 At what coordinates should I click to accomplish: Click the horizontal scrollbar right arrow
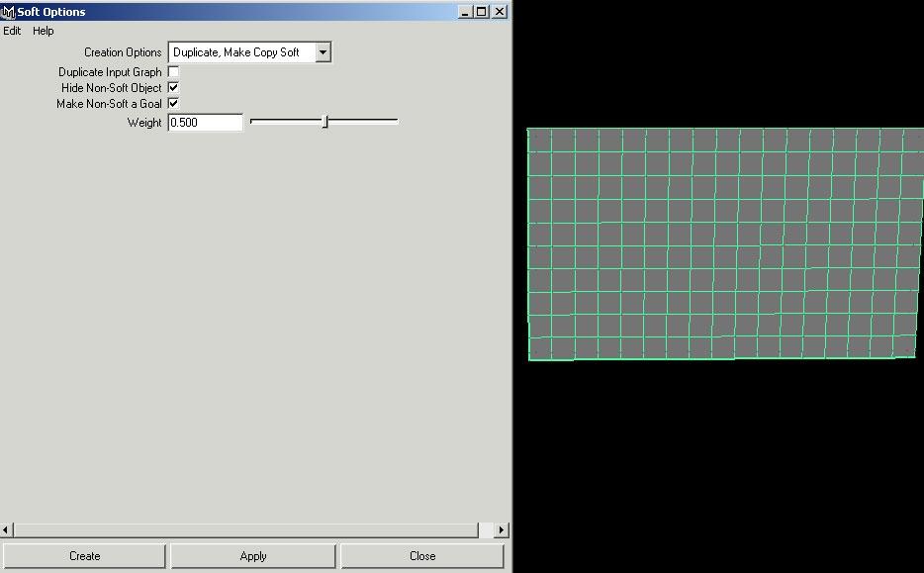[x=502, y=530]
